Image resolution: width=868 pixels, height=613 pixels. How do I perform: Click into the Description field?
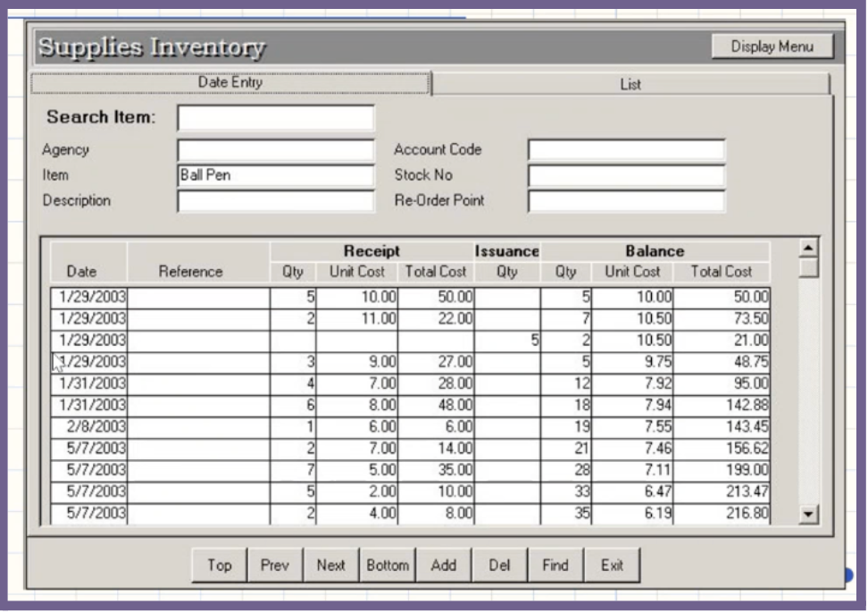(275, 201)
